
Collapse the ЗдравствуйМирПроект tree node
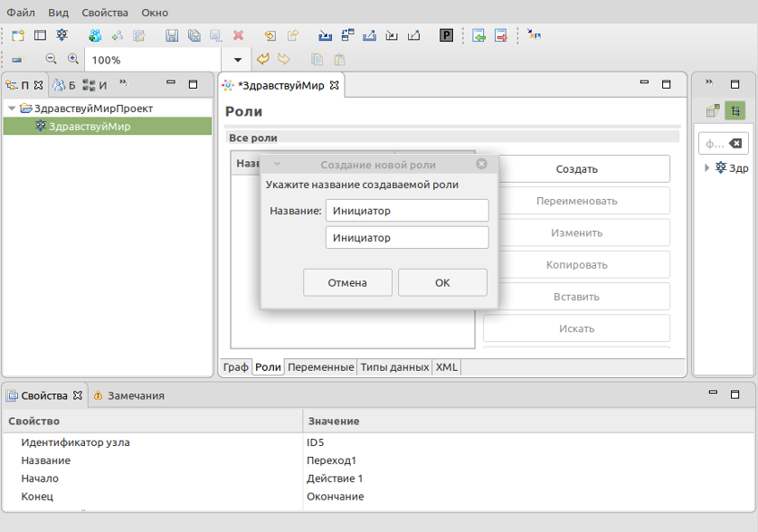coord(12,109)
